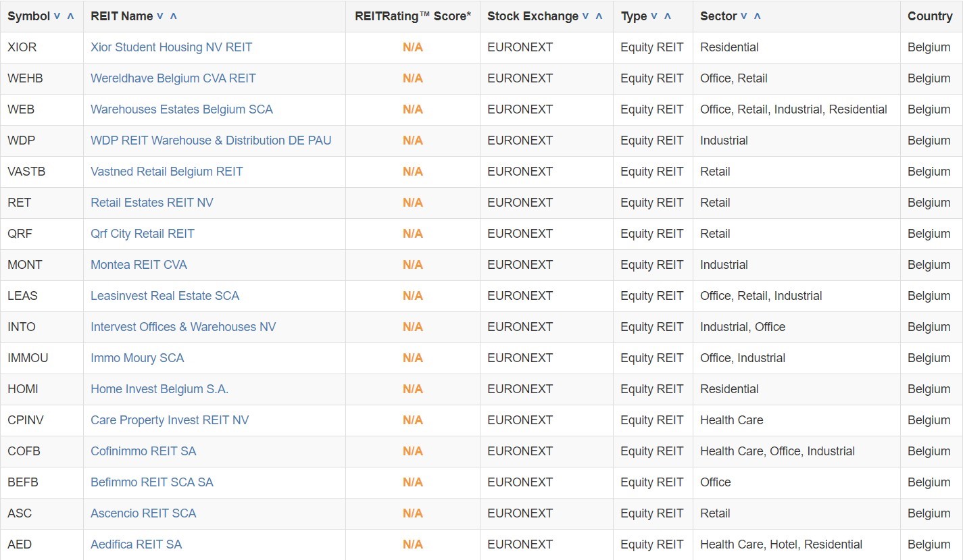Click 'Office, Retail, Industrial' sector for LEAS
This screenshot has height=560, width=963.
pyautogui.click(x=797, y=296)
